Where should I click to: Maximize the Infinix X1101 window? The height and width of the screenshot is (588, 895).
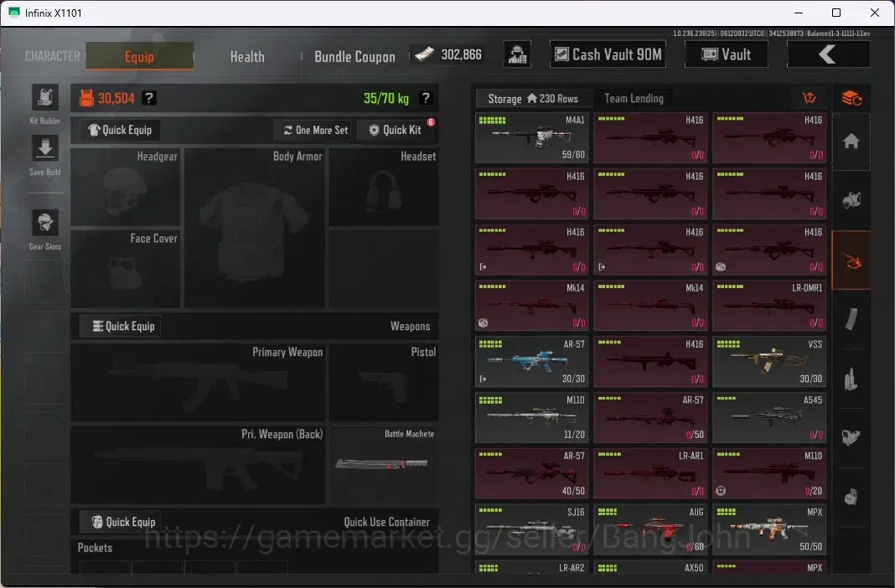[x=836, y=13]
